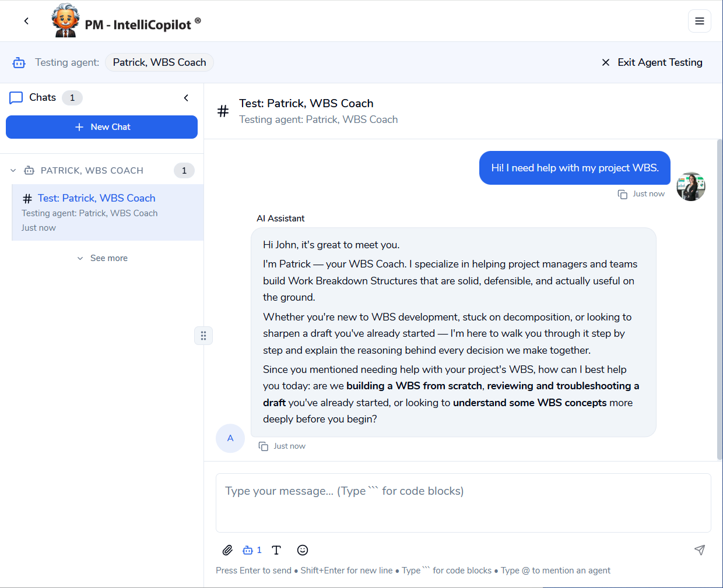Expand See more in the chat list
Viewport: 723px width, 588px height.
pos(101,258)
